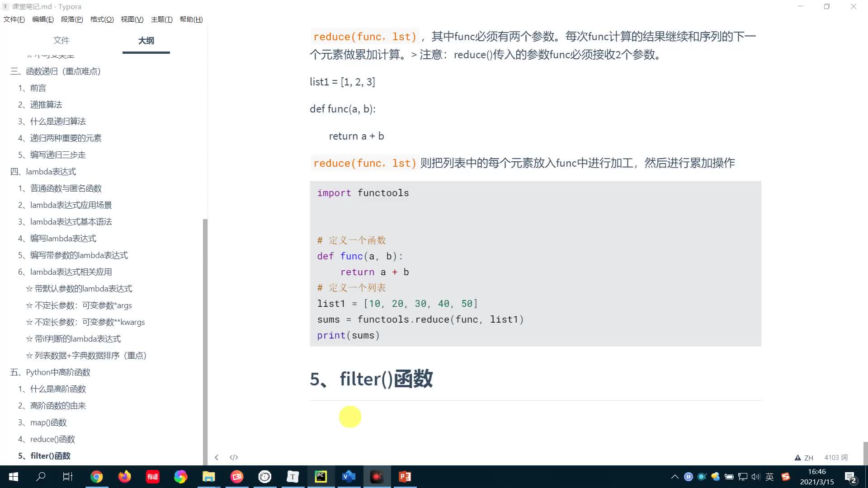Select outline 5、filter()函数
This screenshot has height=488, width=868.
(x=44, y=456)
